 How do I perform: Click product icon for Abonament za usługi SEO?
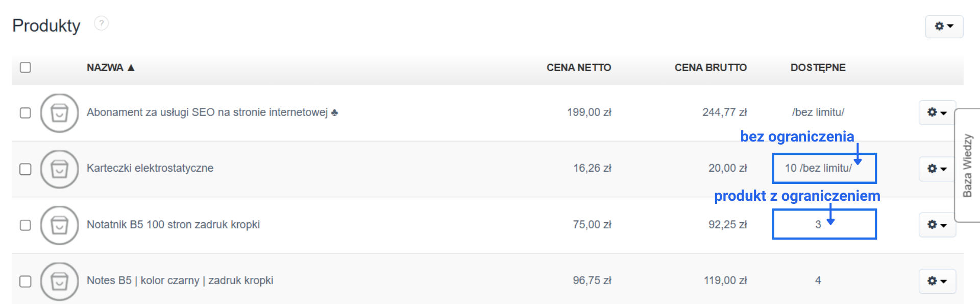[59, 113]
